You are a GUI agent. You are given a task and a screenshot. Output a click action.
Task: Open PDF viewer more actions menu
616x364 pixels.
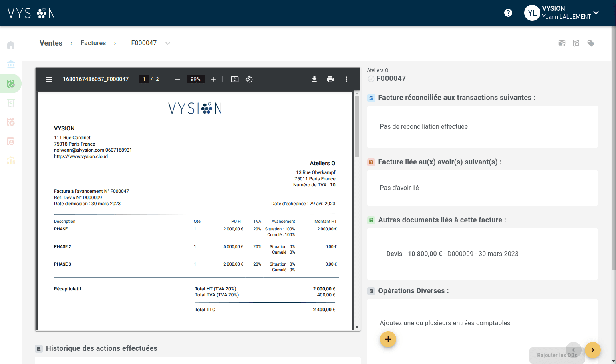tap(346, 79)
